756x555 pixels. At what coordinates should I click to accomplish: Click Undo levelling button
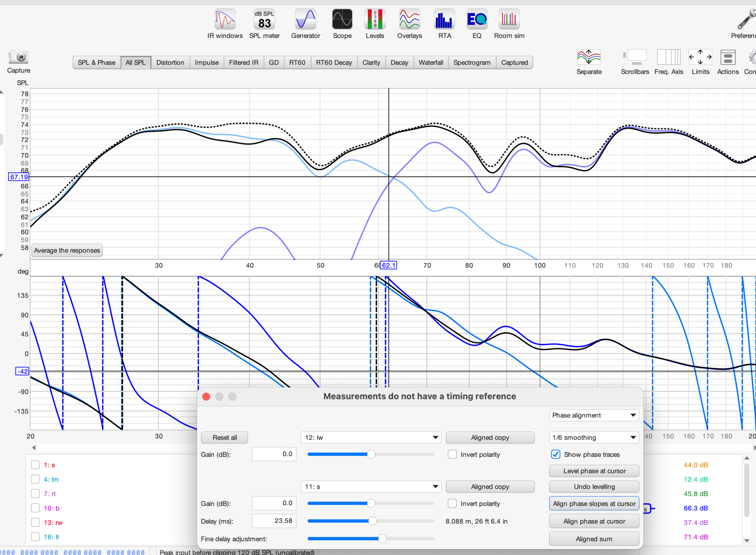point(594,487)
